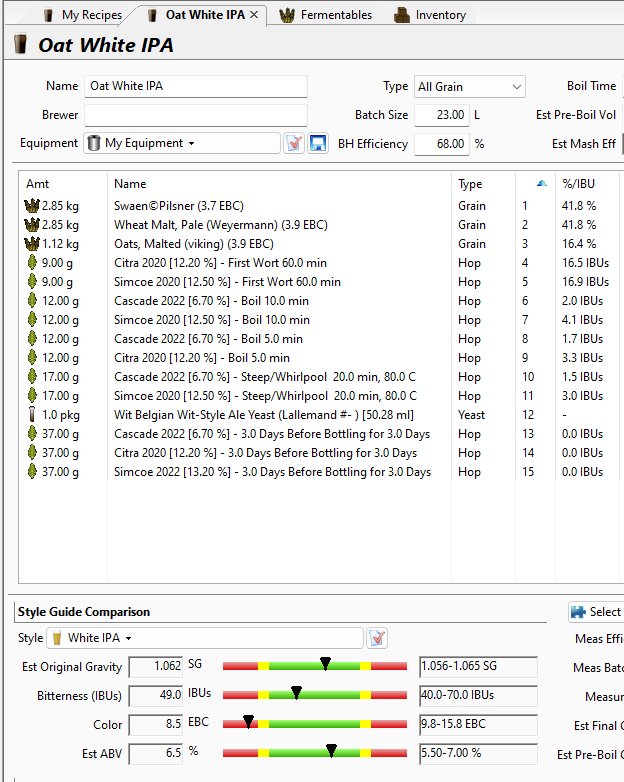Click into the Brewer text field
The width and height of the screenshot is (624, 782).
pyautogui.click(x=195, y=115)
